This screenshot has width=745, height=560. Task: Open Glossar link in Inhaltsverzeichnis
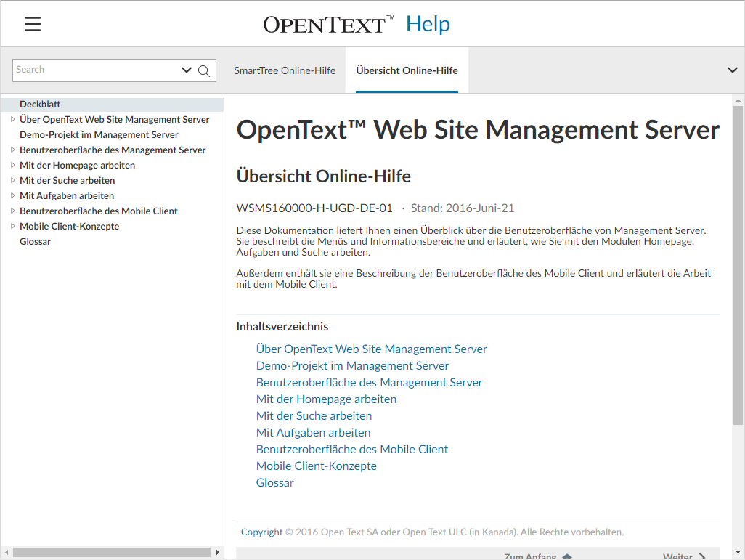click(x=275, y=482)
